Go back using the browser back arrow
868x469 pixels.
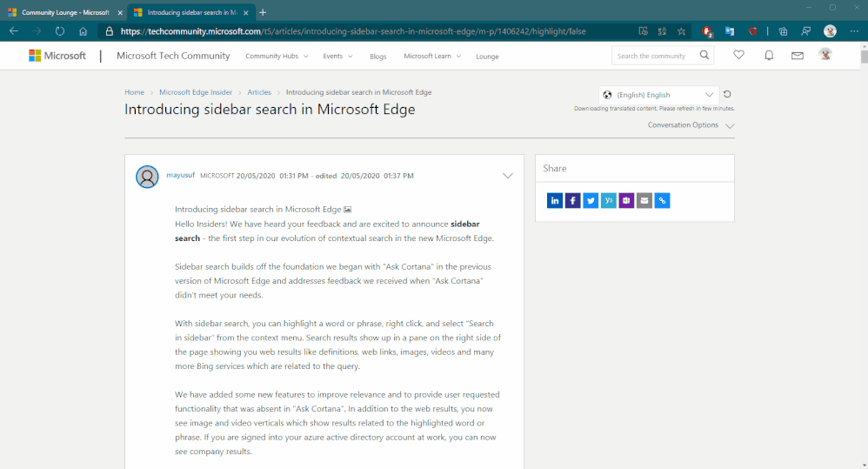[14, 31]
